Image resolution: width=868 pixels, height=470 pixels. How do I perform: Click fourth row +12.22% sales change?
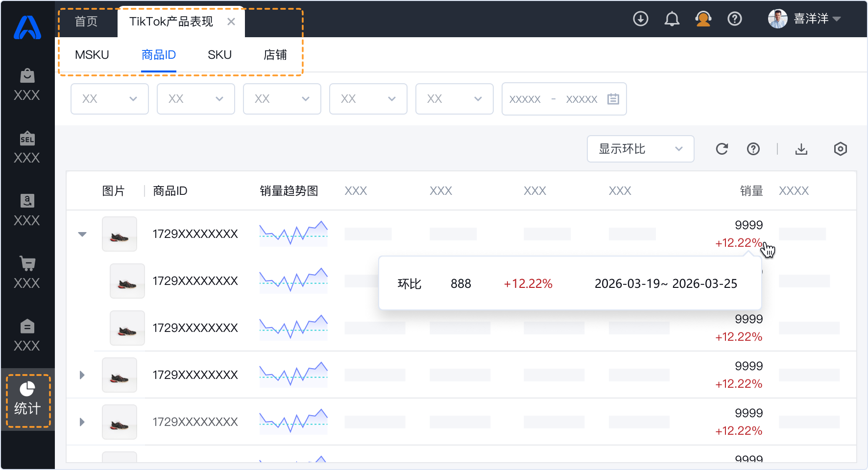739,384
